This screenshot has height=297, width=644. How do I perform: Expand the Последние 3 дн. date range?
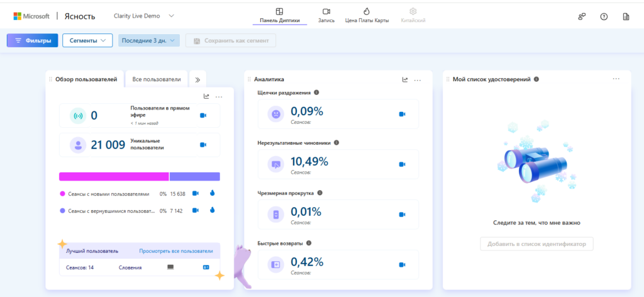pyautogui.click(x=148, y=41)
